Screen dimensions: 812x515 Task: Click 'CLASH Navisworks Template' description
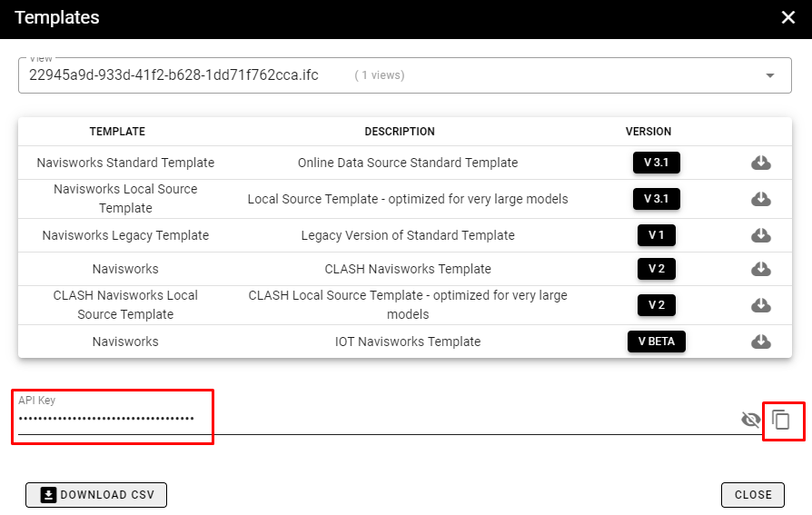408,269
